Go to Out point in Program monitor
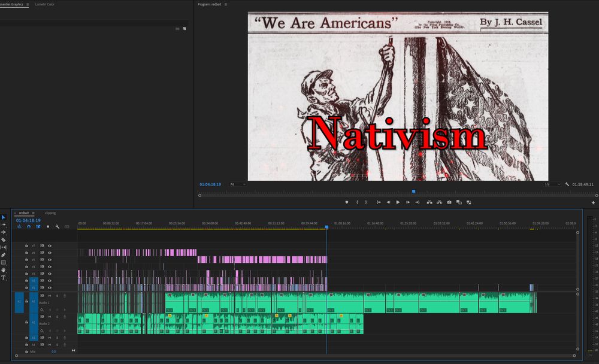Viewport: 599px width, 364px height. click(418, 202)
